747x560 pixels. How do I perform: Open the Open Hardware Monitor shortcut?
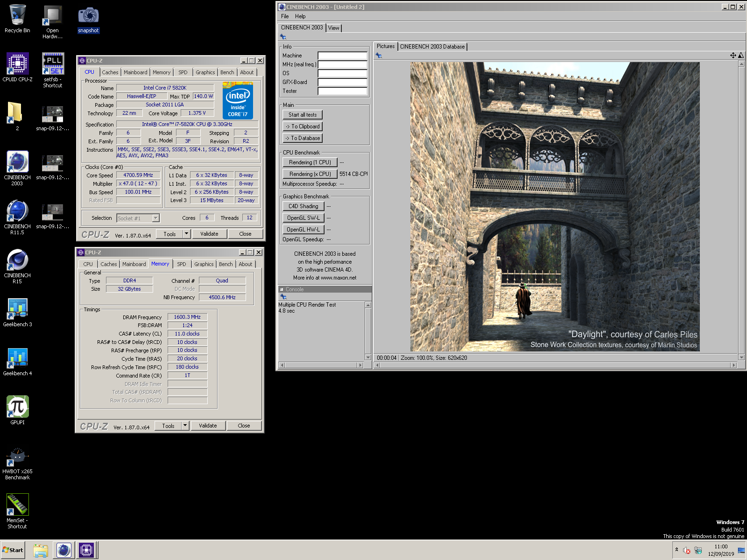[52, 21]
